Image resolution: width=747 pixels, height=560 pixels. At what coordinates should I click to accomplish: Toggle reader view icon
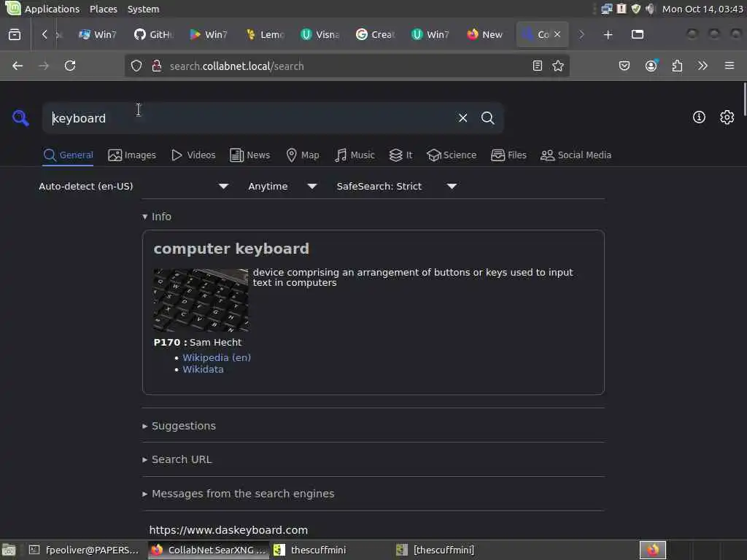538,66
